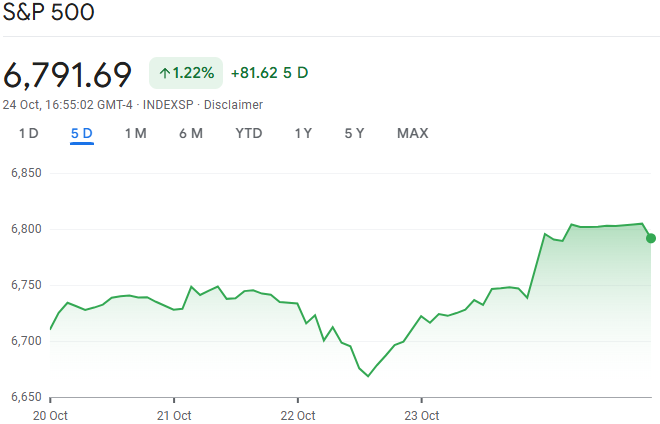The width and height of the screenshot is (660, 424).
Task: Click the S&P 500 title
Action: click(x=48, y=11)
